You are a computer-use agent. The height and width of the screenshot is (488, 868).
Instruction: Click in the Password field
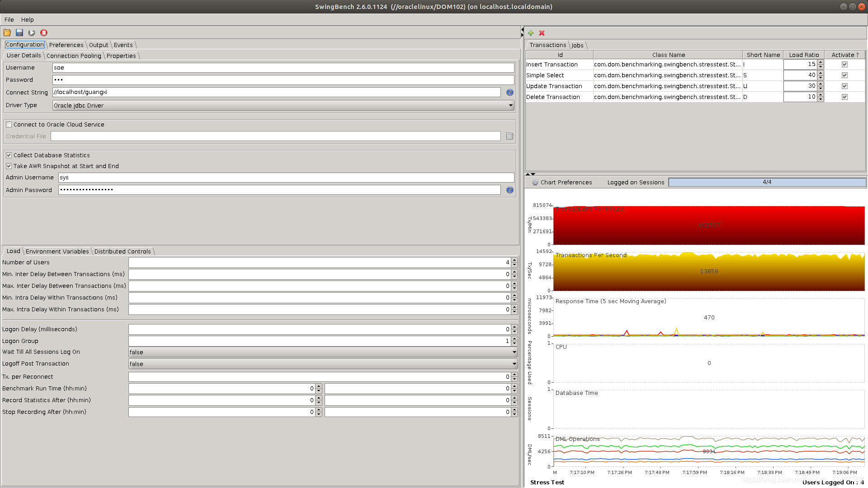pos(283,80)
